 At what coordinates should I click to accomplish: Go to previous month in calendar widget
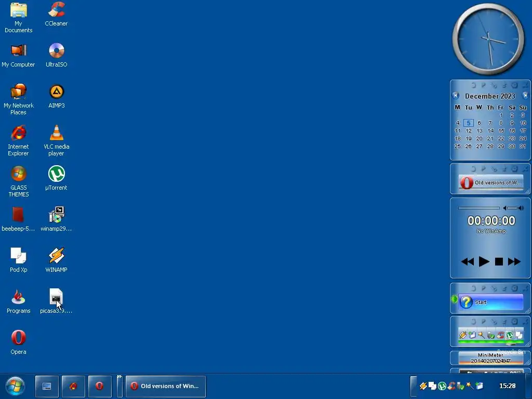pyautogui.click(x=456, y=96)
